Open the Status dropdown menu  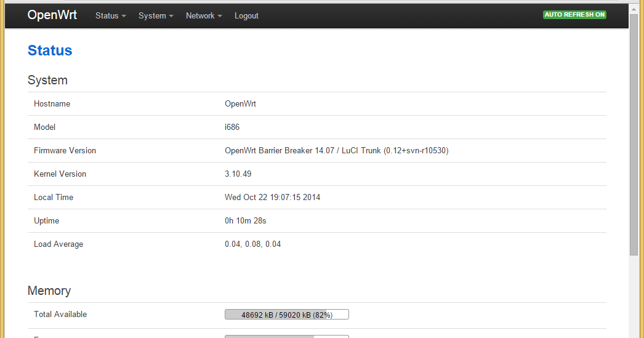pos(110,15)
